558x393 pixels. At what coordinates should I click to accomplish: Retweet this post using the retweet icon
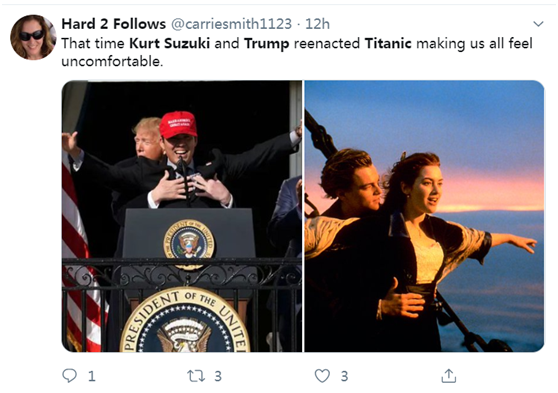click(196, 376)
